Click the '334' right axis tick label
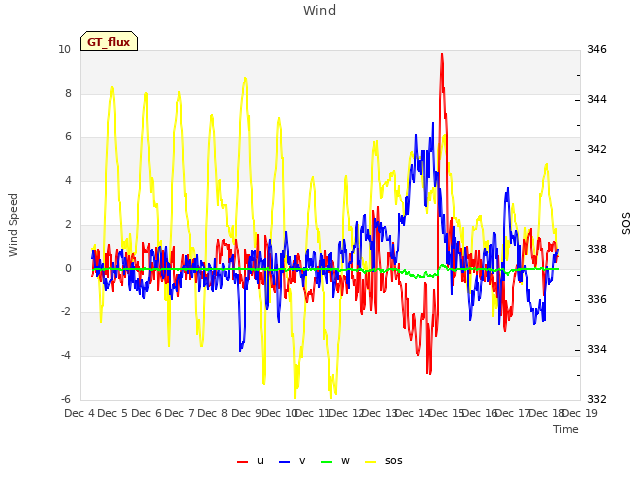640x480 pixels. 597,349
